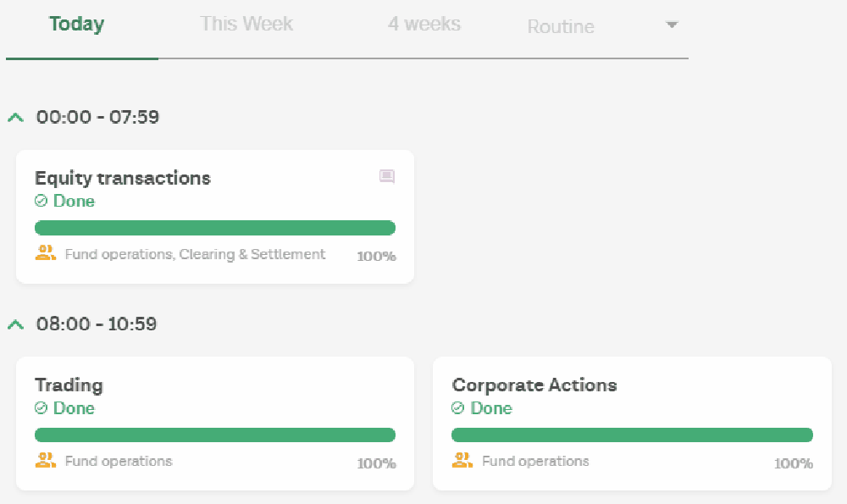The image size is (847, 504).
Task: Switch to the Today tab
Action: point(77,24)
